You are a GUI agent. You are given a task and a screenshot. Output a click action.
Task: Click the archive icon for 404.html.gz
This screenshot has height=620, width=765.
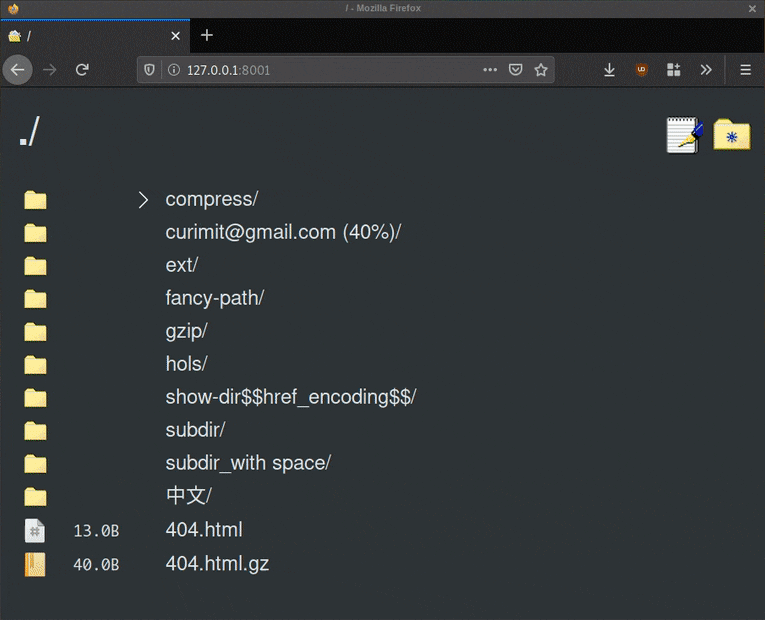[x=35, y=564]
